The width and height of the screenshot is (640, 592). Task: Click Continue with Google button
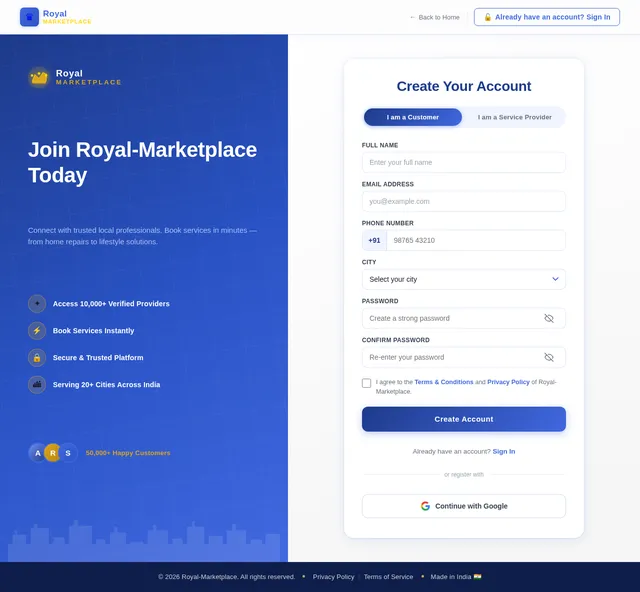(463, 506)
